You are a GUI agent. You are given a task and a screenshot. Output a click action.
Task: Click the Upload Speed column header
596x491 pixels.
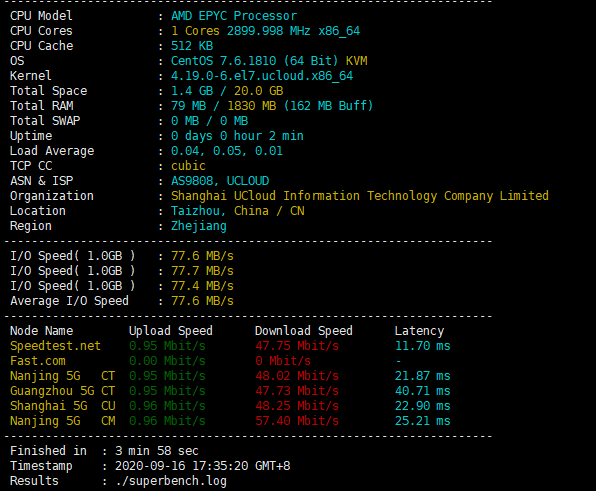coord(171,331)
